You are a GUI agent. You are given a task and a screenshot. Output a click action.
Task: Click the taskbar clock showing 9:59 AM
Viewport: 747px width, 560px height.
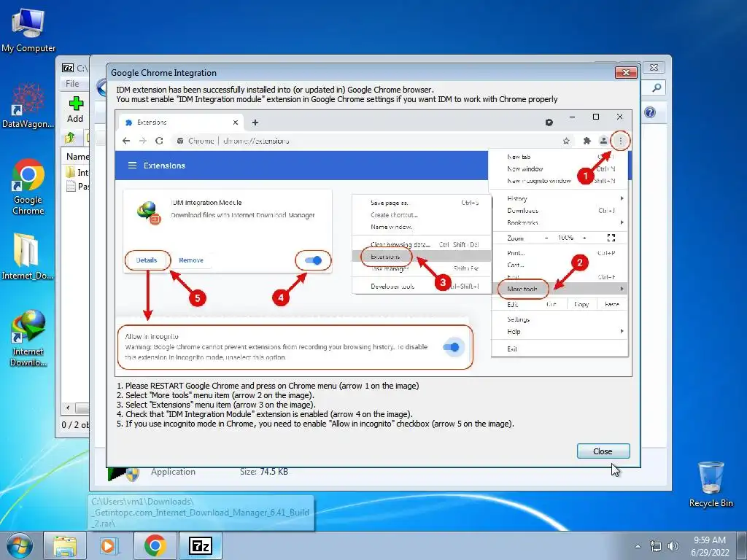click(710, 546)
